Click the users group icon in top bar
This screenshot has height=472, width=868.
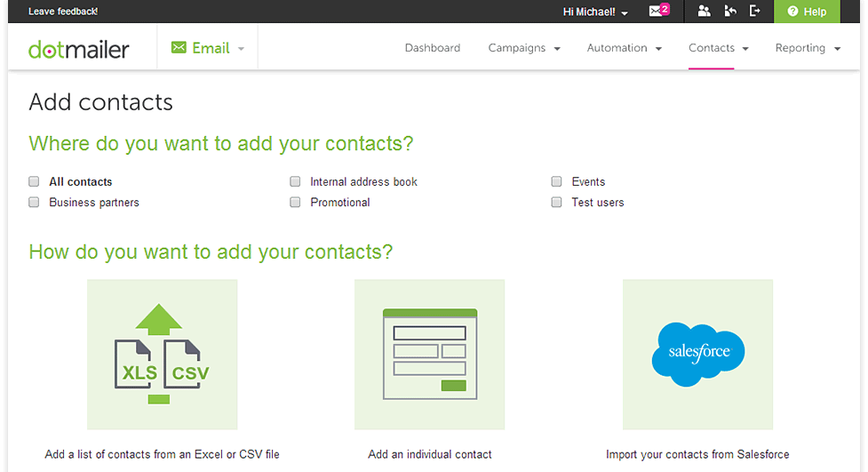pos(704,11)
